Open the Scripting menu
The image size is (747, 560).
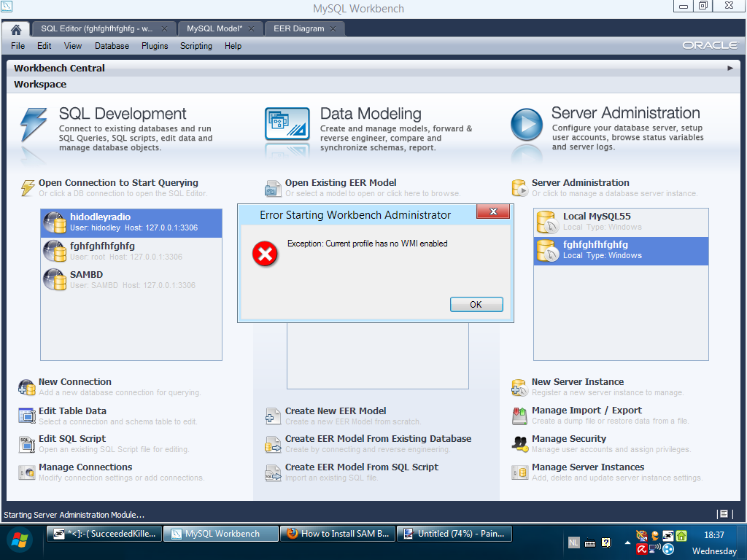196,46
